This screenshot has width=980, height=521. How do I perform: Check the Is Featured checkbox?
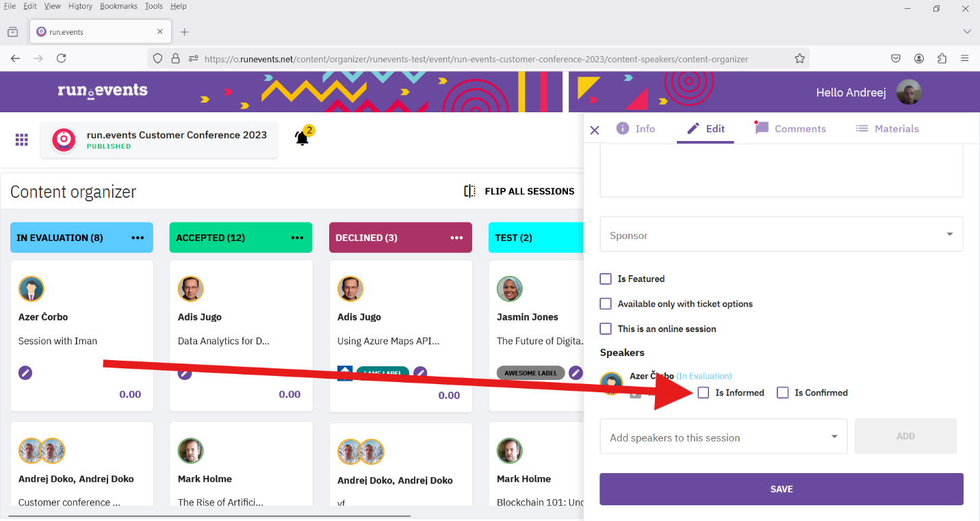point(606,279)
